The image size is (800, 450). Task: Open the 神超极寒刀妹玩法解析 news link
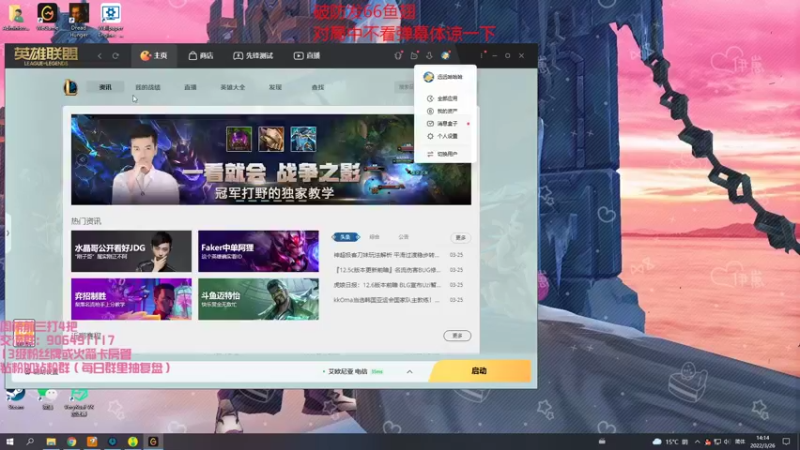click(386, 255)
